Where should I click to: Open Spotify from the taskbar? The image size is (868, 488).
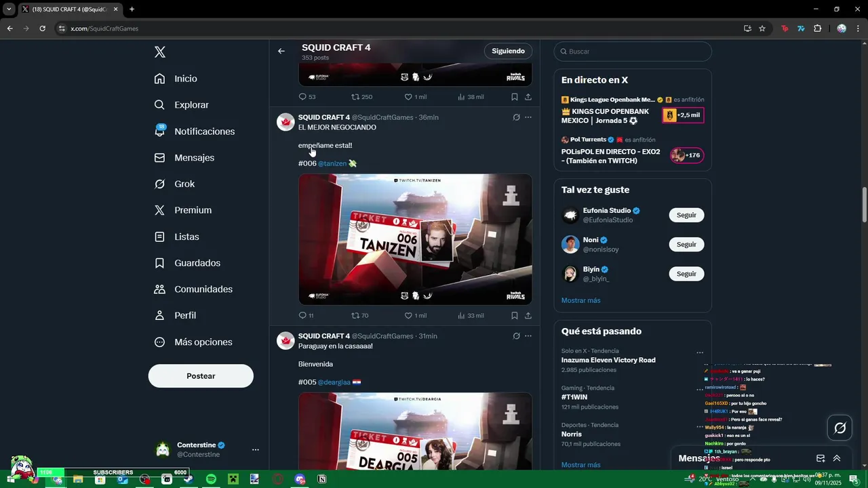(x=211, y=479)
